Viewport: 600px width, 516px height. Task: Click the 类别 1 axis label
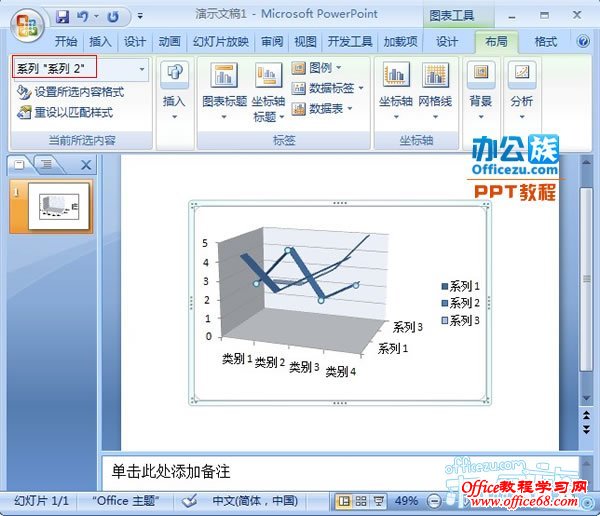pyautogui.click(x=237, y=359)
